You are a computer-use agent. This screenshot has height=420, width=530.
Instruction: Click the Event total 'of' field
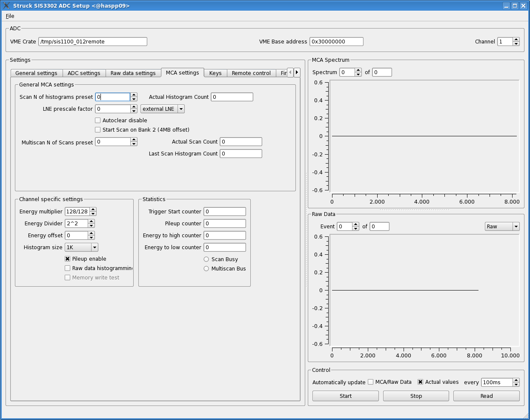[380, 227]
